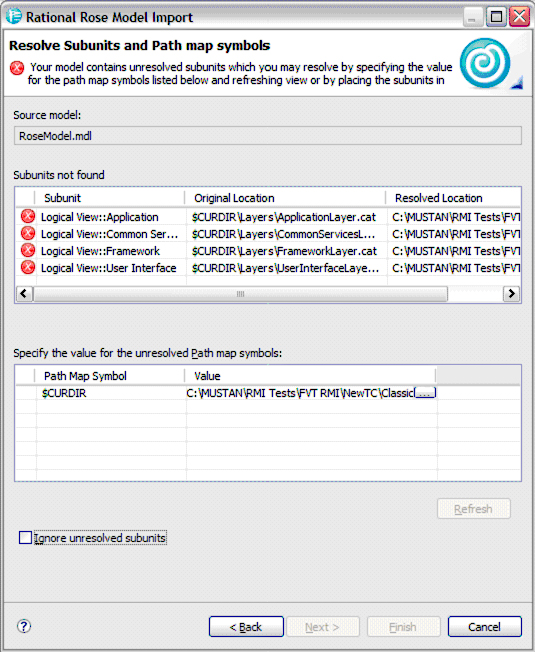Click resolved location cell of Application row
The height and width of the screenshot is (652, 535).
point(454,217)
